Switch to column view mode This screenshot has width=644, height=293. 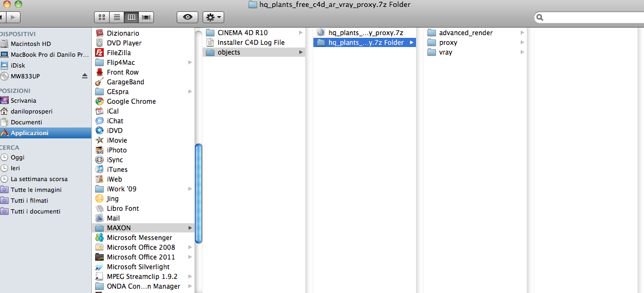click(131, 17)
